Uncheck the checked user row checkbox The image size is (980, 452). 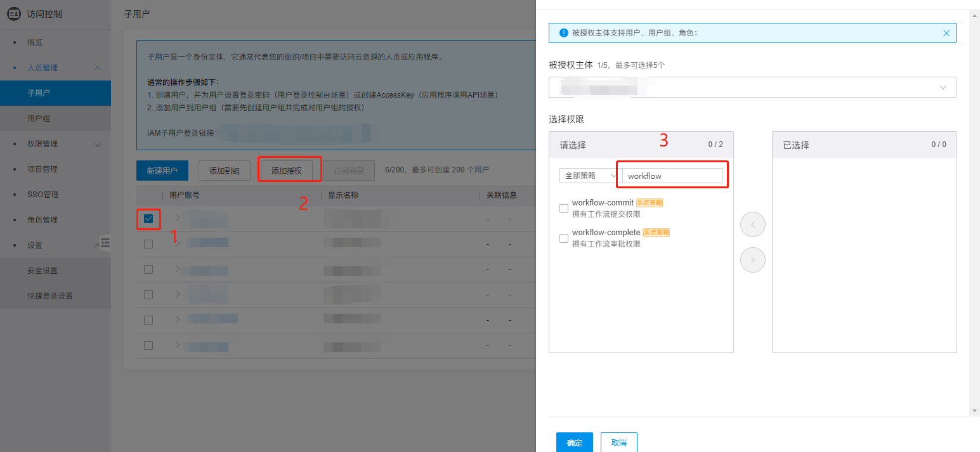148,219
